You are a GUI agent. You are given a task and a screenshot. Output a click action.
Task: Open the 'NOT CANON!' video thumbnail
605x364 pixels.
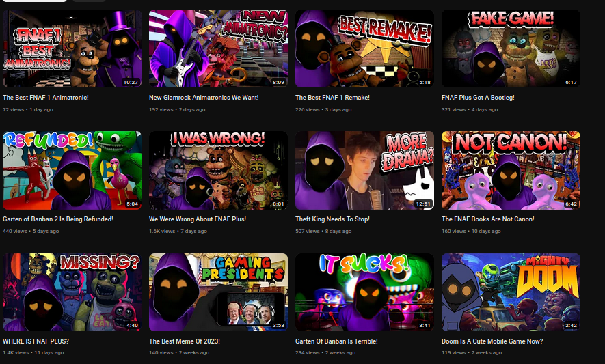coord(511,170)
